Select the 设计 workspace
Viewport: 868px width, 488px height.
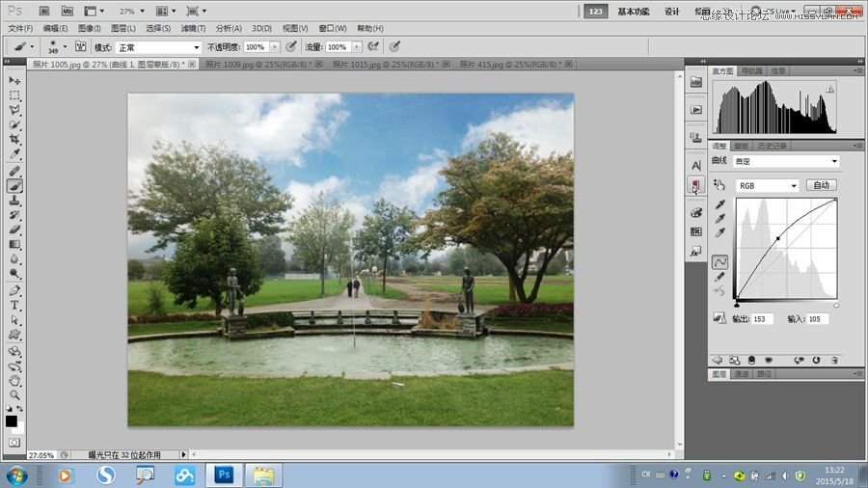(672, 12)
